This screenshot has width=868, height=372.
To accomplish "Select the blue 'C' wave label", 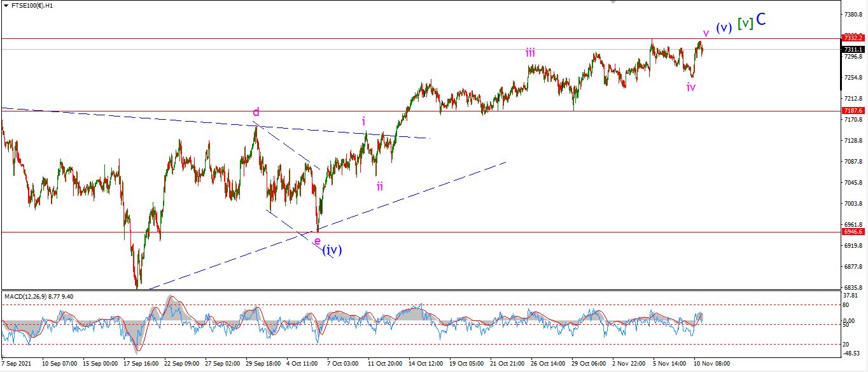I will (761, 20).
